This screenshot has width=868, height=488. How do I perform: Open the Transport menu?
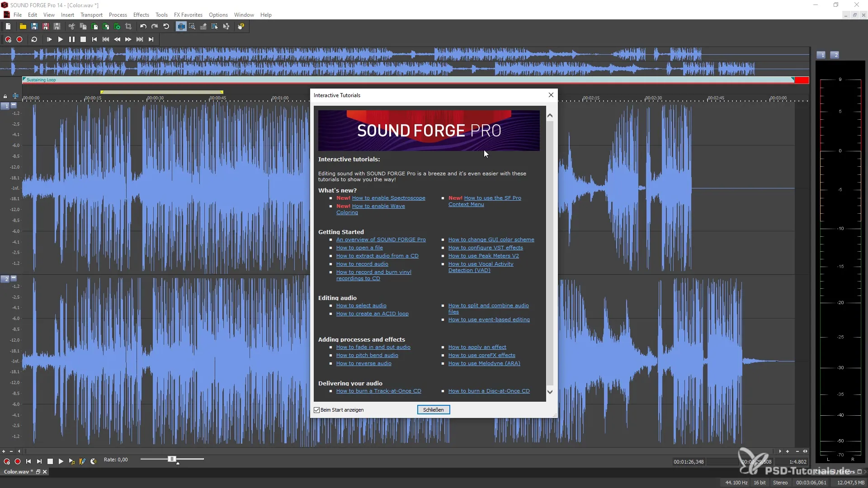tap(91, 15)
